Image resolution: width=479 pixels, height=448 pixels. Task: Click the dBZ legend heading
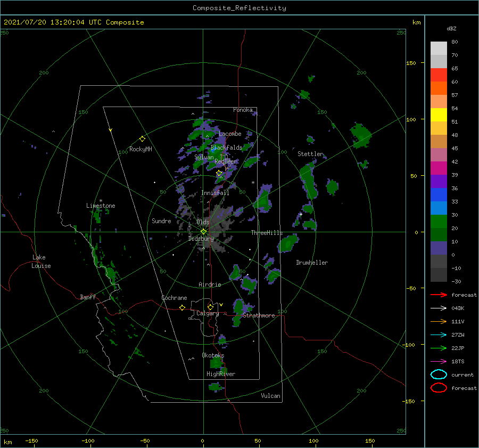pos(451,28)
